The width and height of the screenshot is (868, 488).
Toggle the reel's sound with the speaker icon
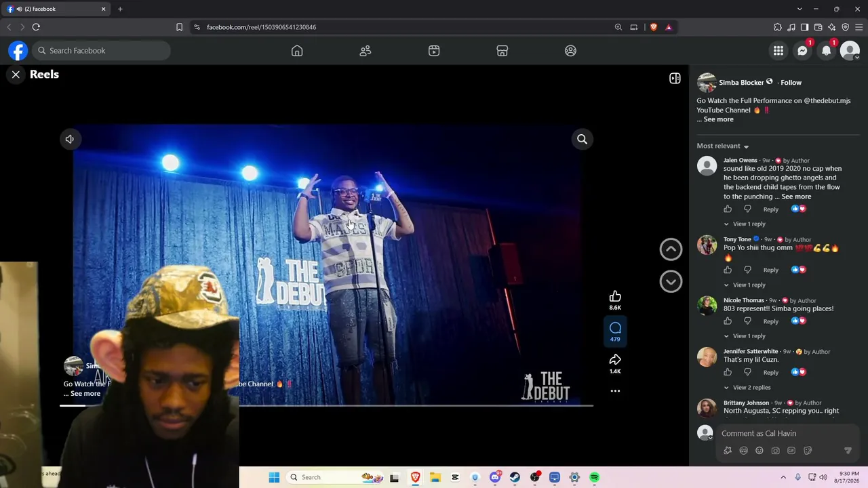pos(69,139)
